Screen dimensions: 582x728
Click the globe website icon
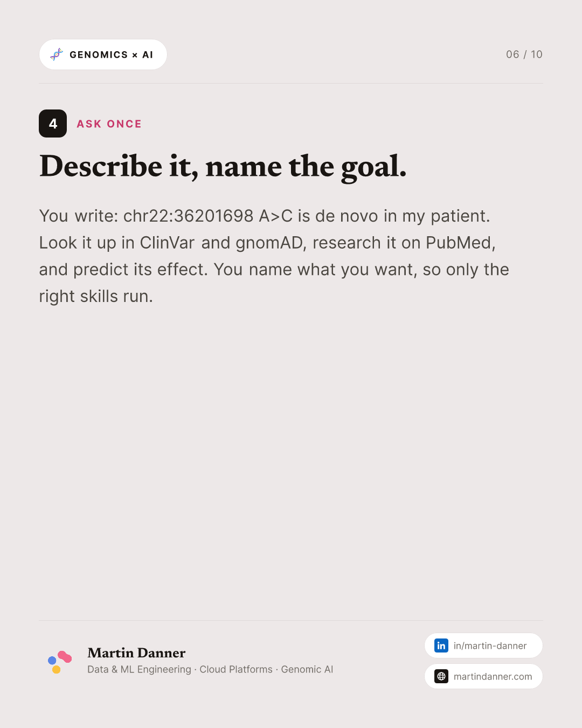(x=441, y=676)
